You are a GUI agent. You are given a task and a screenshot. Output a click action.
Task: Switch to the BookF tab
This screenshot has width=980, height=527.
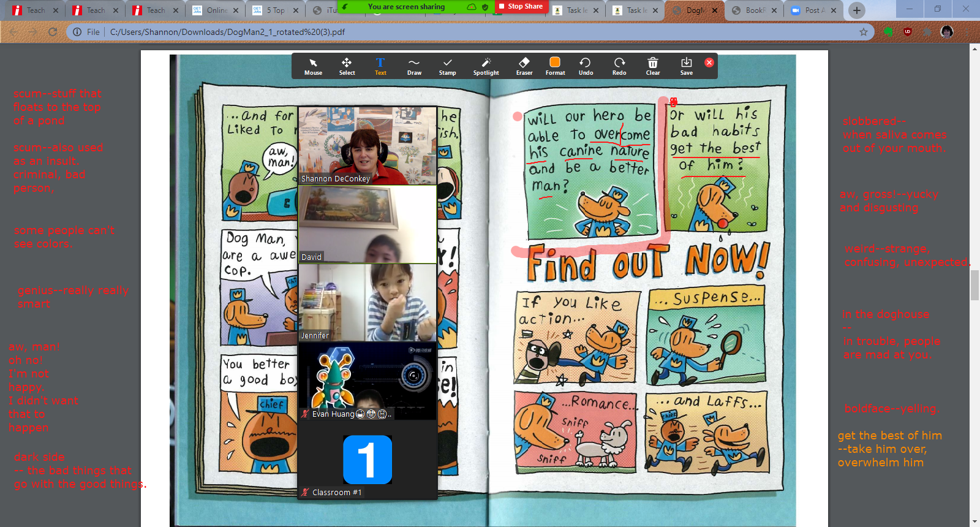(755, 10)
